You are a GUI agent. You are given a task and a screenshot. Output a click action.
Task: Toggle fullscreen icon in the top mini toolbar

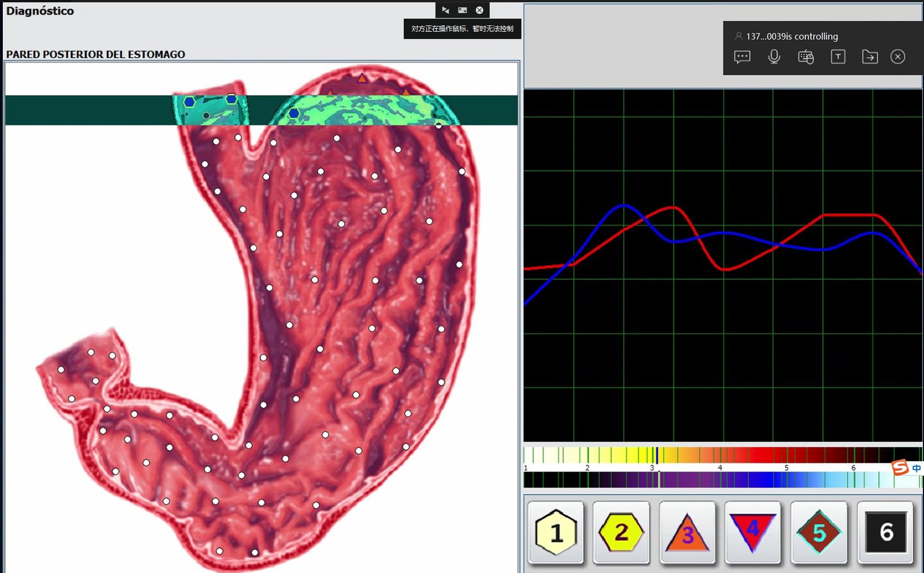[x=463, y=10]
